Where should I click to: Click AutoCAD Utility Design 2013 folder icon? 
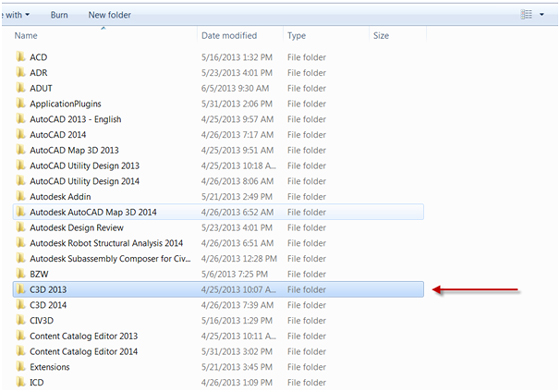21,166
